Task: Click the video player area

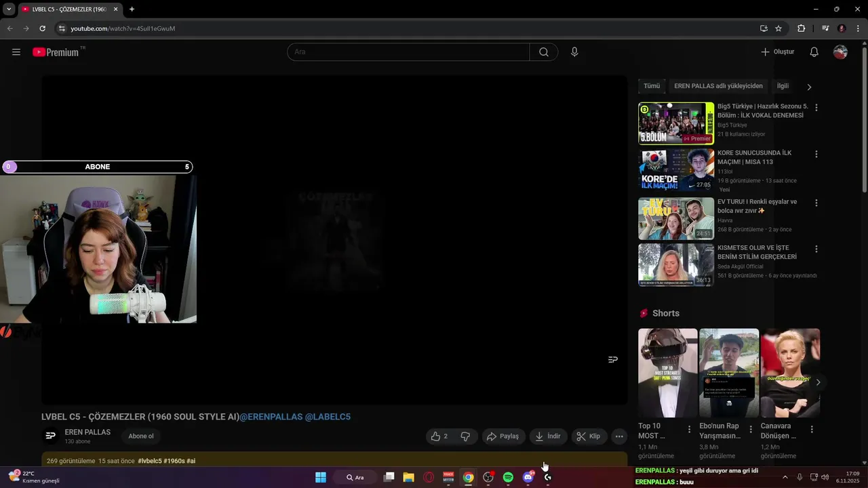Action: tap(334, 240)
